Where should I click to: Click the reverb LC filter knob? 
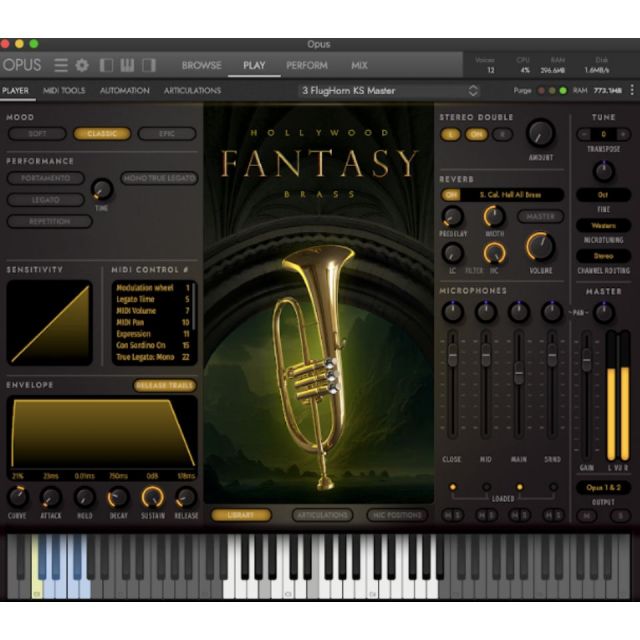click(452, 253)
